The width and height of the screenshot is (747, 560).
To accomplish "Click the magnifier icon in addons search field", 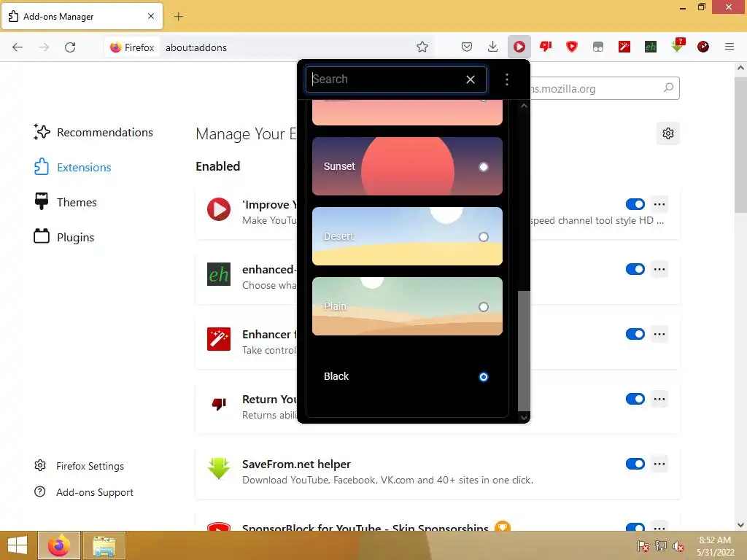I will tap(668, 88).
